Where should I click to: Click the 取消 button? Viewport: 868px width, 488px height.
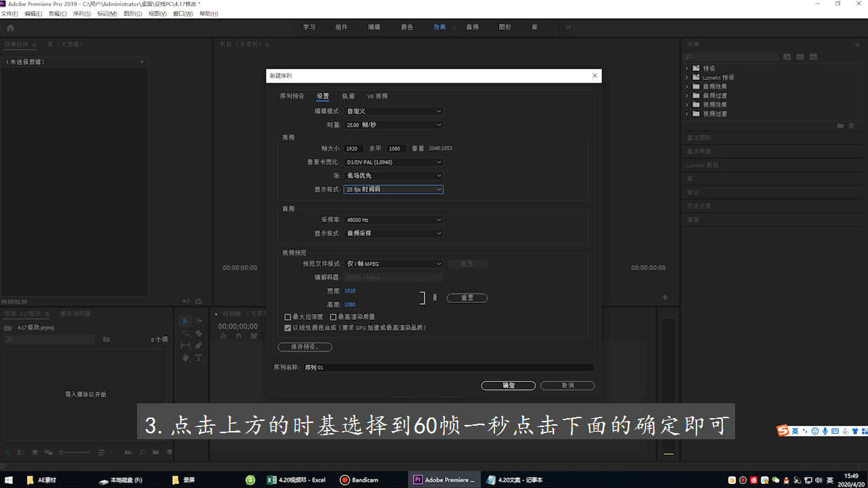[x=568, y=386]
